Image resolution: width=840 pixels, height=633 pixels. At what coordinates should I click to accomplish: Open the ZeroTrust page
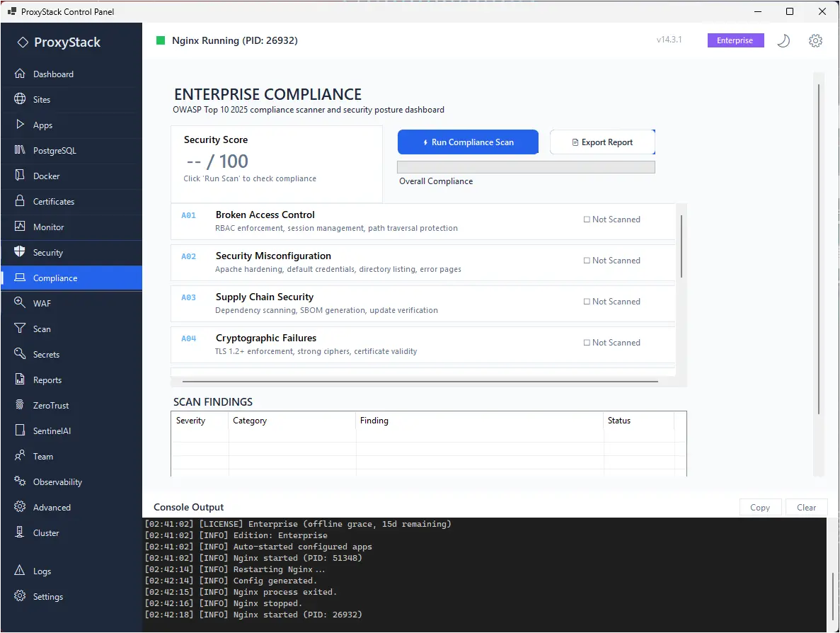71,405
